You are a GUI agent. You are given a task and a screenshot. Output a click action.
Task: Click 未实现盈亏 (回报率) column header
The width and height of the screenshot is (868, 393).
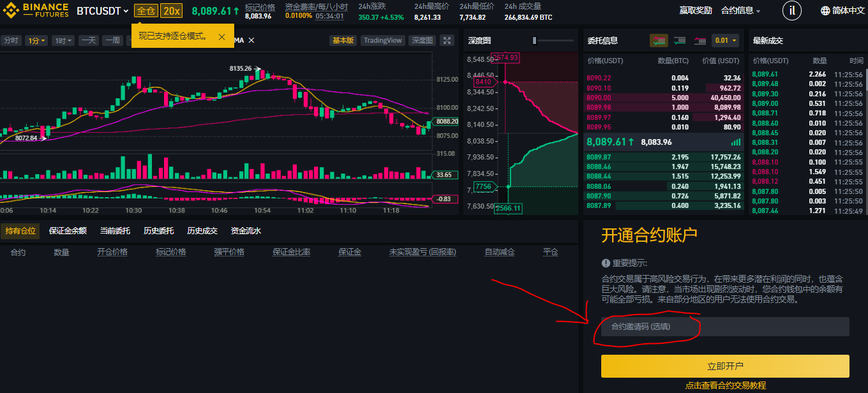(423, 252)
